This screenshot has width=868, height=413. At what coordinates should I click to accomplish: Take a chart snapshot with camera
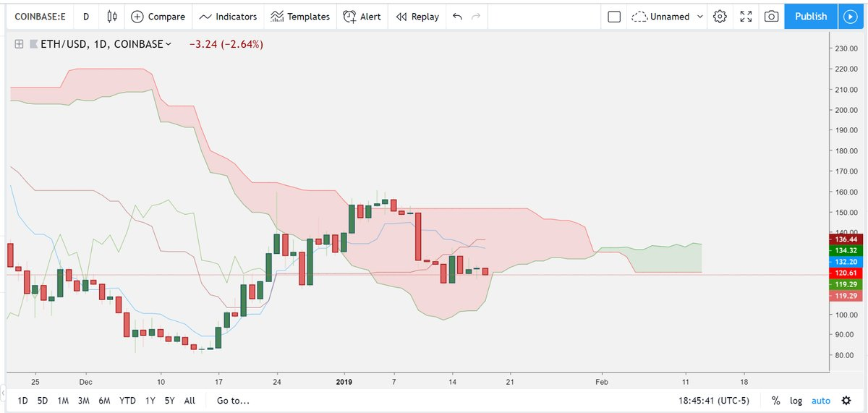tap(772, 17)
